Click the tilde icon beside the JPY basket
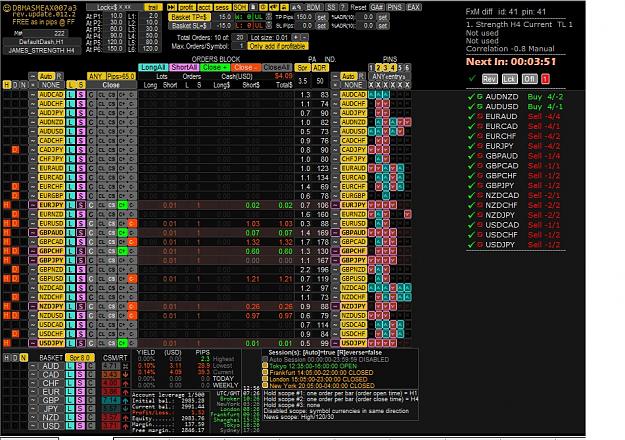Screen dimensions: 625x440 tap(33, 409)
